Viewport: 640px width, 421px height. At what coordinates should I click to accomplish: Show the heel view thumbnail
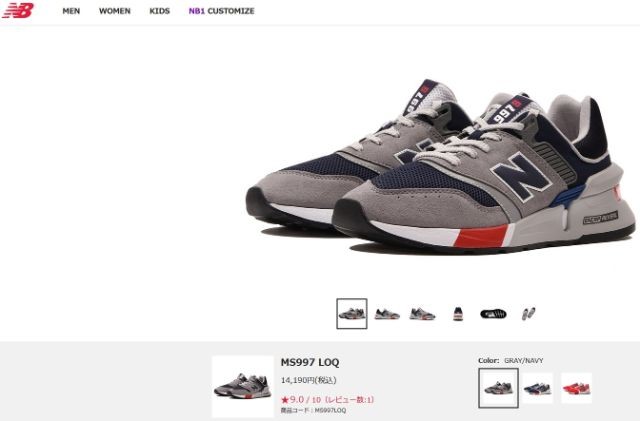coord(458,314)
